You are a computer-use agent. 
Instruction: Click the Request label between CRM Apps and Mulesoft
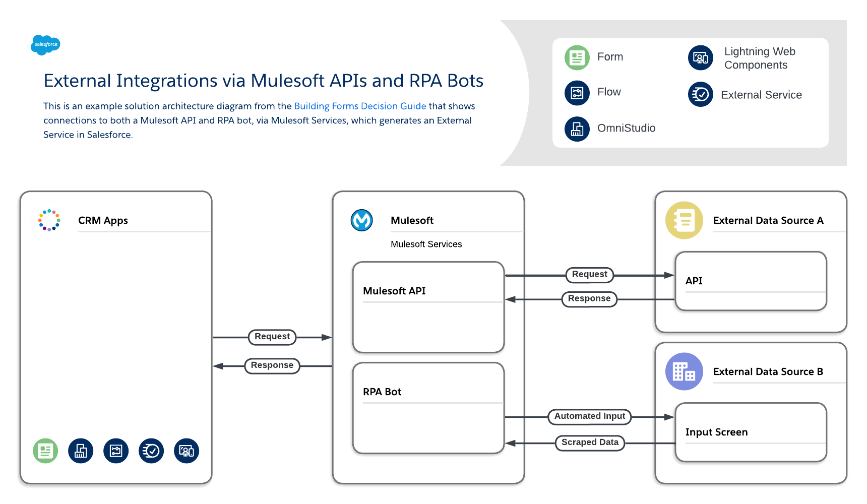point(272,337)
